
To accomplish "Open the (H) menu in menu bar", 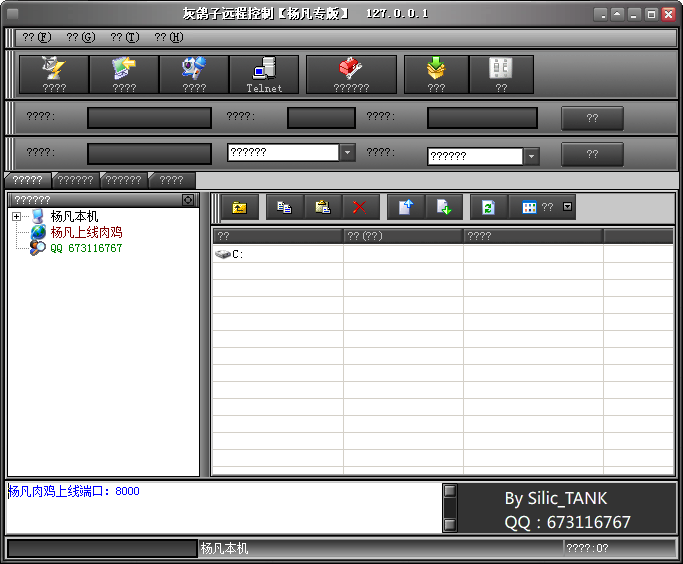I will 168,37.
